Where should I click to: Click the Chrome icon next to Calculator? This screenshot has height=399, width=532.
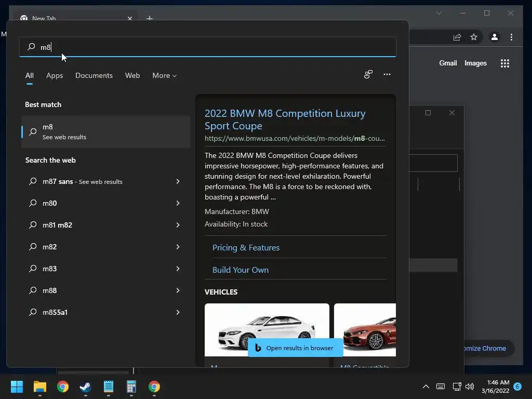[x=154, y=387]
